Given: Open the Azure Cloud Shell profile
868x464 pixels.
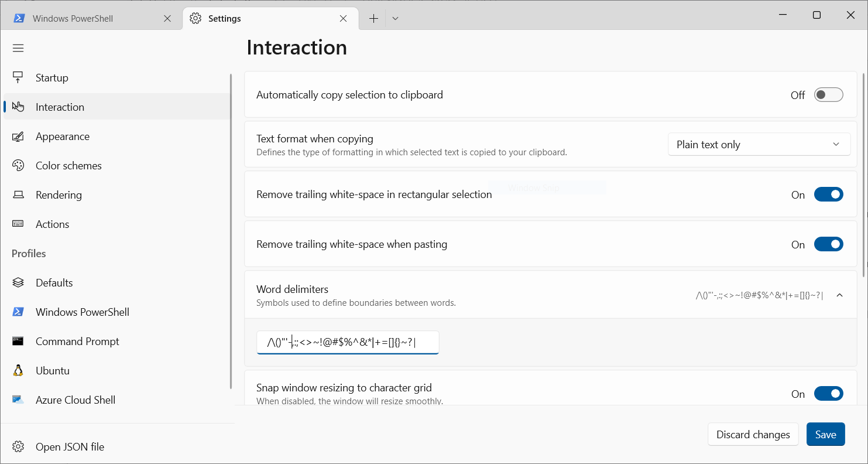Looking at the screenshot, I should point(75,400).
